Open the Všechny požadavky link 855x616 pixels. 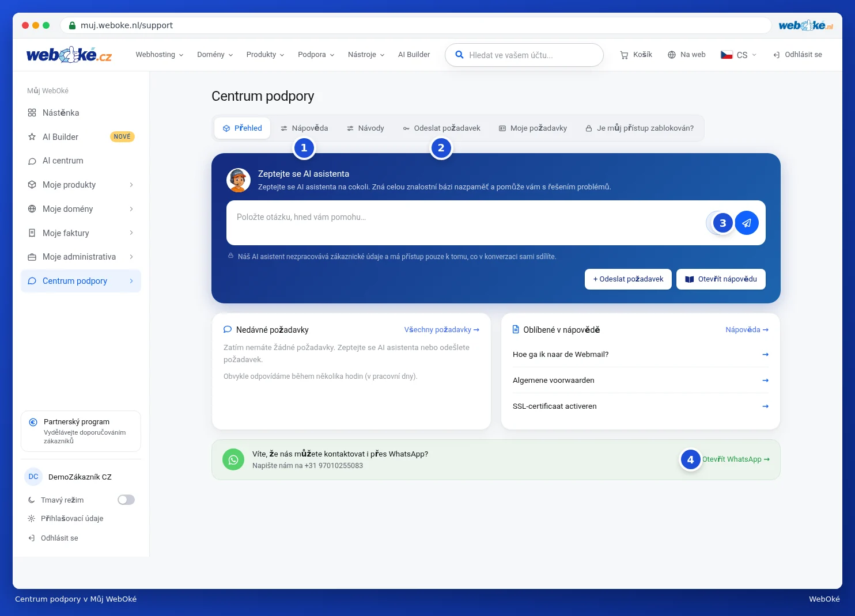point(442,330)
